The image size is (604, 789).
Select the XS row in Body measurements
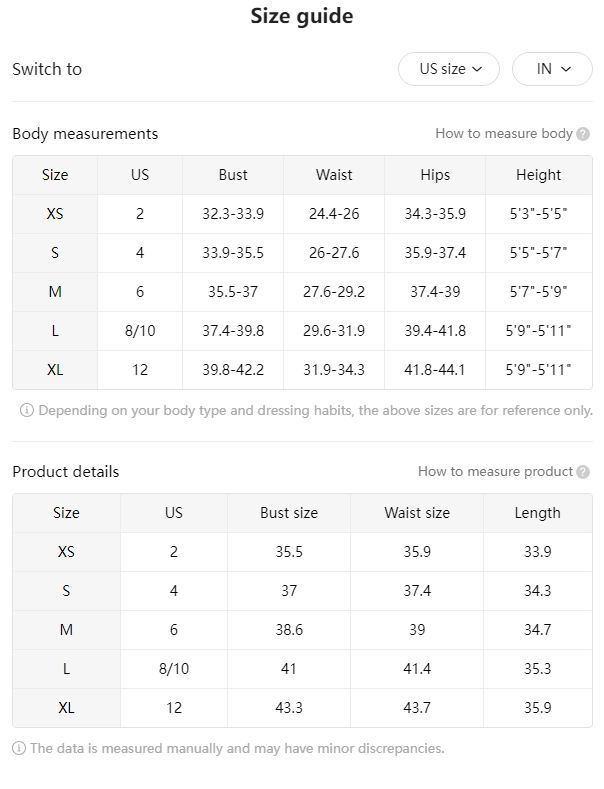pos(302,214)
